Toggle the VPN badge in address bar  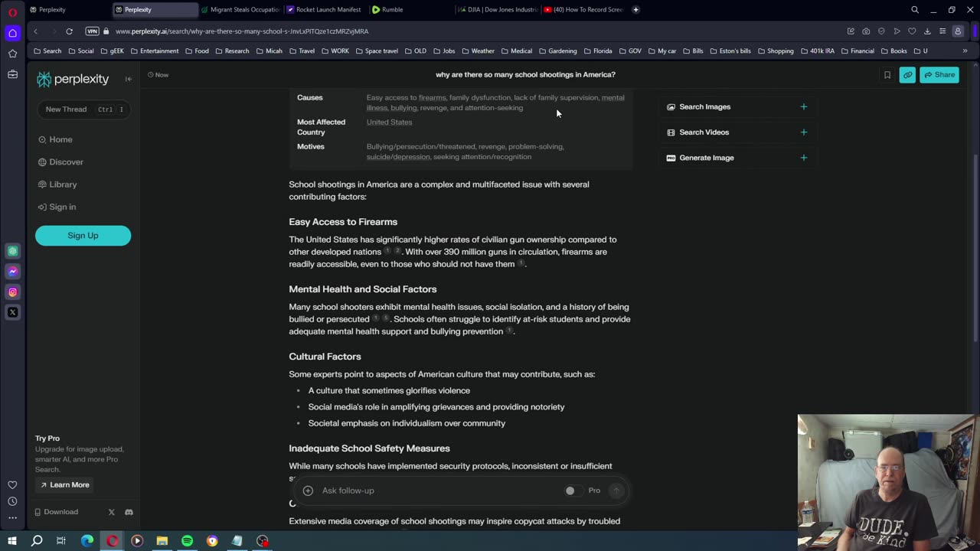(x=93, y=31)
